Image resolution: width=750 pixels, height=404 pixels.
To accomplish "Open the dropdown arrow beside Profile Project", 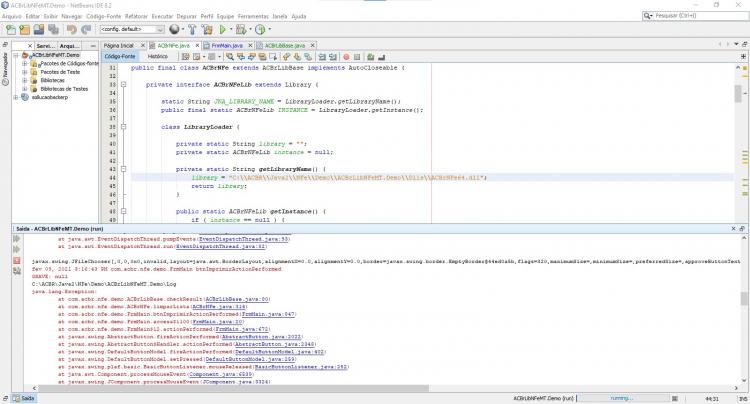I will pyautogui.click(x=269, y=30).
